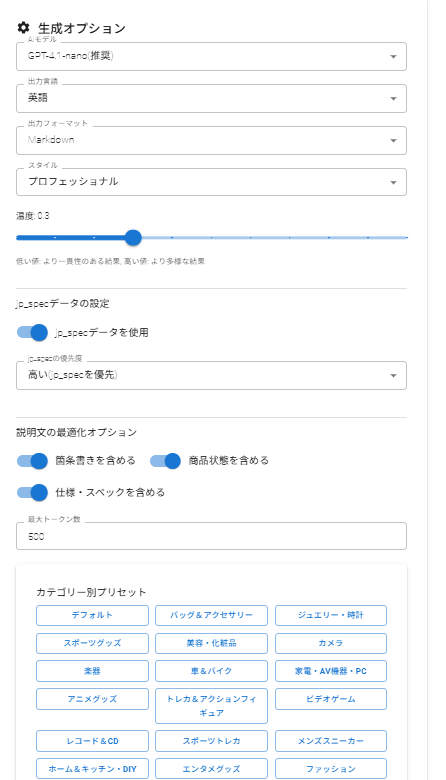
Task: Open the AIモデル dropdown showing GPT-4.1-nano
Action: pos(211,56)
